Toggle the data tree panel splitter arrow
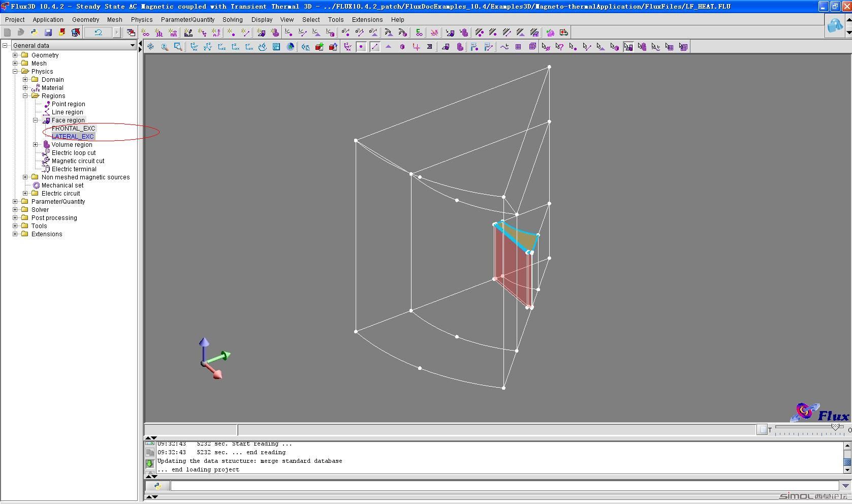Screen dimensions: 852x504 click(x=140, y=47)
